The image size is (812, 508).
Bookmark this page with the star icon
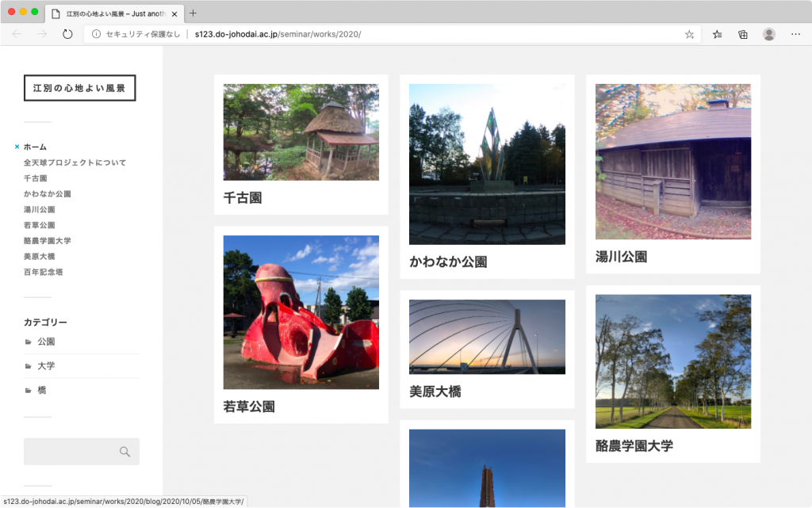(689, 34)
